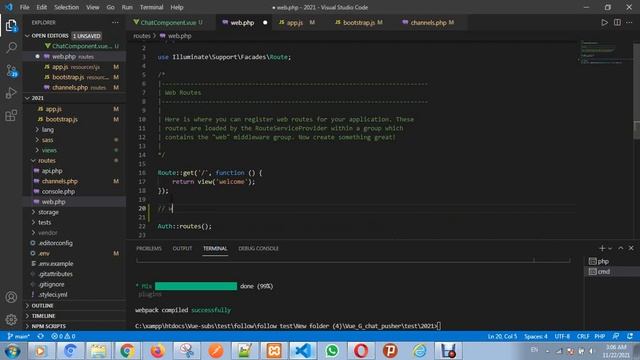Click the main branch indicator in status bar

[19, 336]
